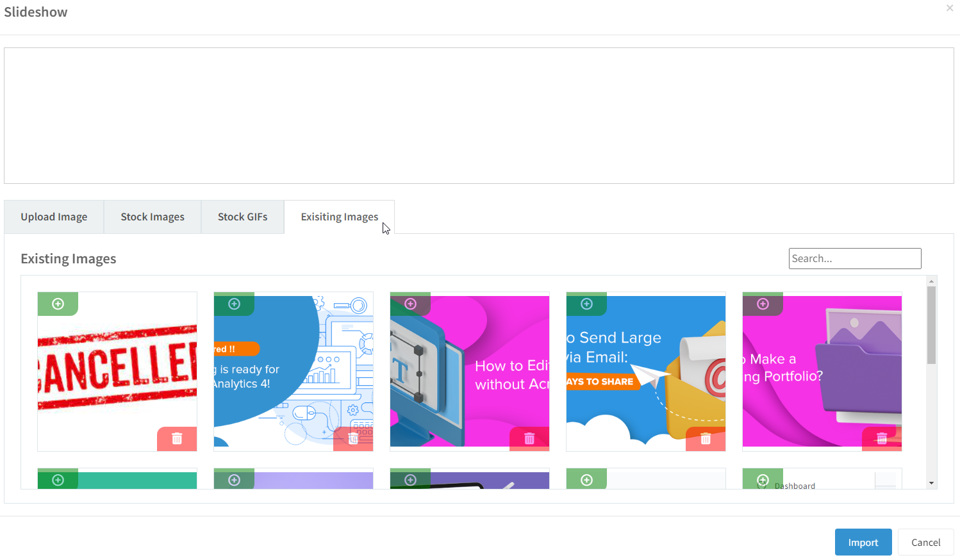960x560 pixels.
Task: Focus the Search images field
Action: (855, 258)
